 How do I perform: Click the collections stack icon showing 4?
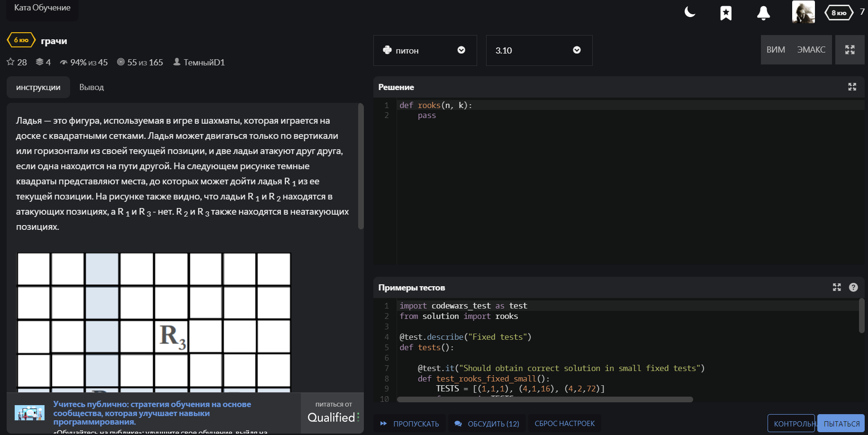coord(40,62)
